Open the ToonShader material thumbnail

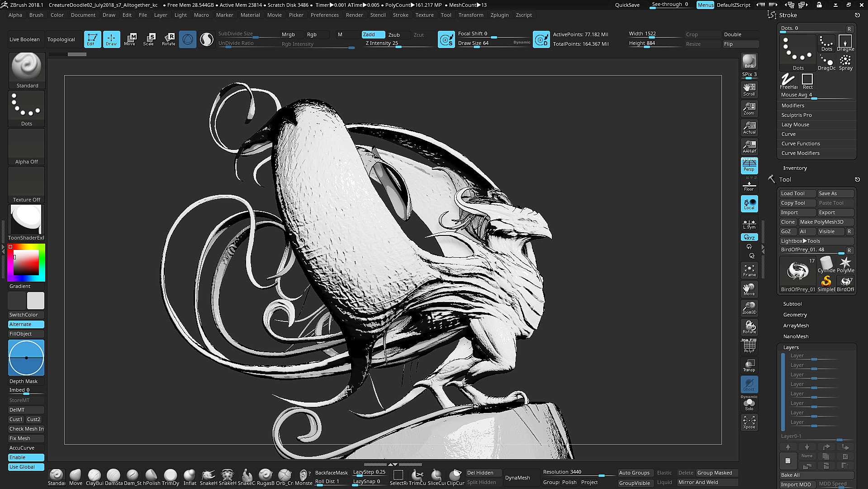tap(26, 222)
